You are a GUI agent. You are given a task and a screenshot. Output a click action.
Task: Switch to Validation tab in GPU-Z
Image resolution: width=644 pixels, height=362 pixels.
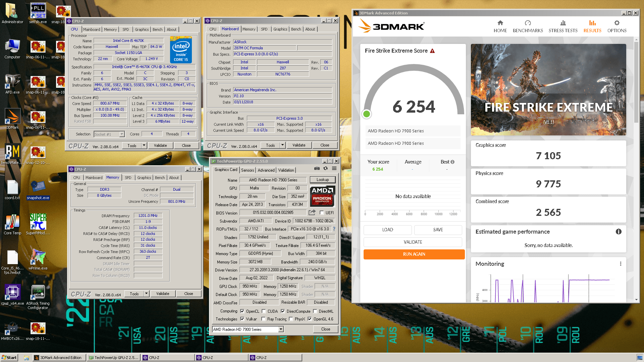[x=286, y=170]
